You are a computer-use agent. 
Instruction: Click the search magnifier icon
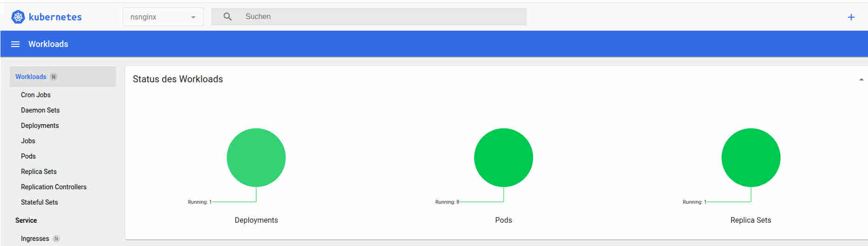point(227,17)
